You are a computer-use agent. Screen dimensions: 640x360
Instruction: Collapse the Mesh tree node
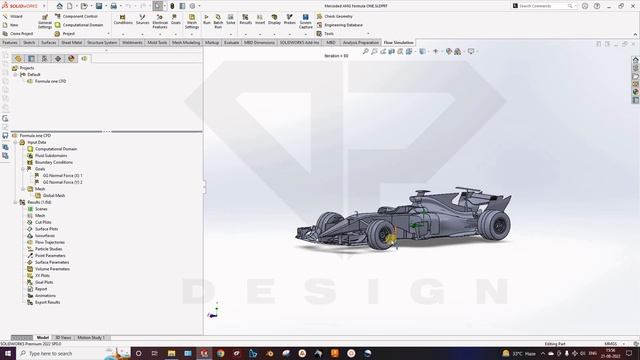click(23, 189)
